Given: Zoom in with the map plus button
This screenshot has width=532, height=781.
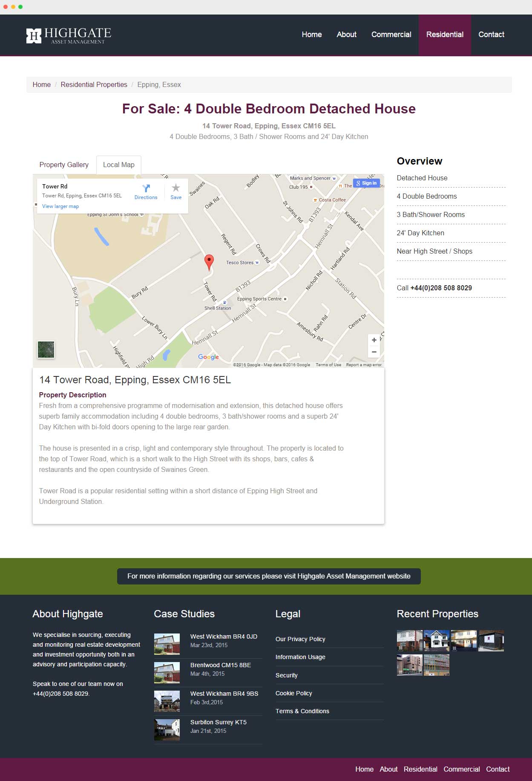Looking at the screenshot, I should tap(374, 340).
